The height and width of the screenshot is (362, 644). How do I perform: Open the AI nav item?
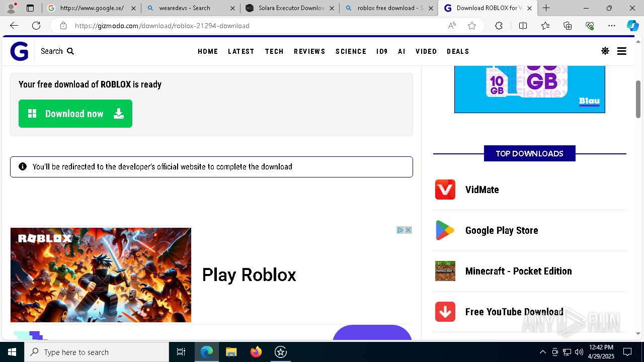pyautogui.click(x=401, y=51)
